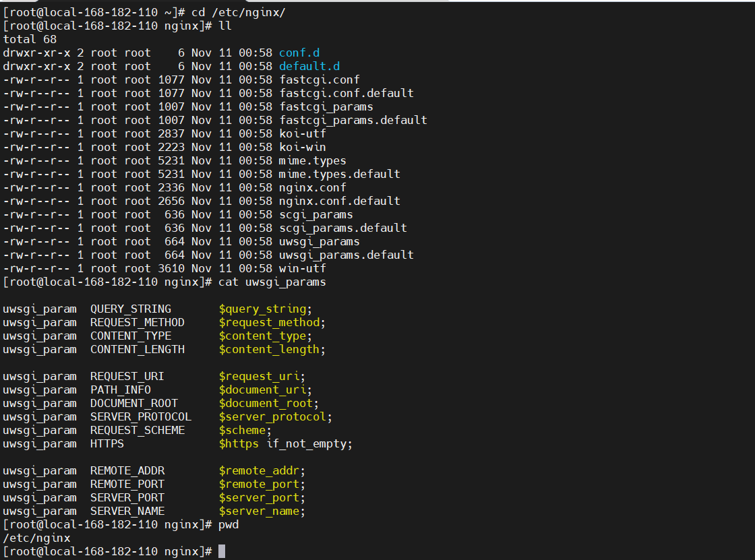Click the mime.types.default filename

pyautogui.click(x=340, y=175)
